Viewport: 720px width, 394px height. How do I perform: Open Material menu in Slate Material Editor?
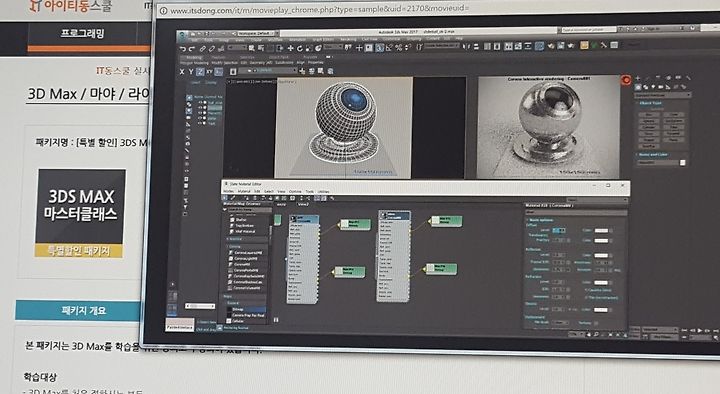244,191
